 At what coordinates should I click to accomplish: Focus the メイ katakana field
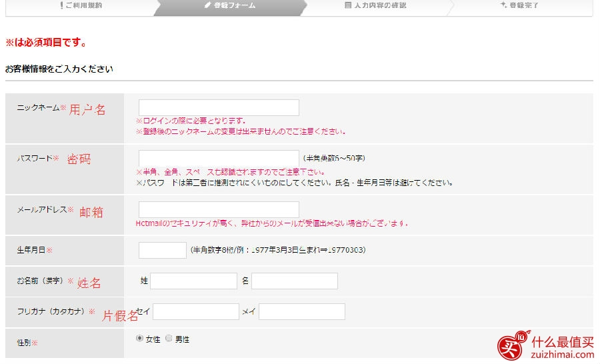(302, 311)
